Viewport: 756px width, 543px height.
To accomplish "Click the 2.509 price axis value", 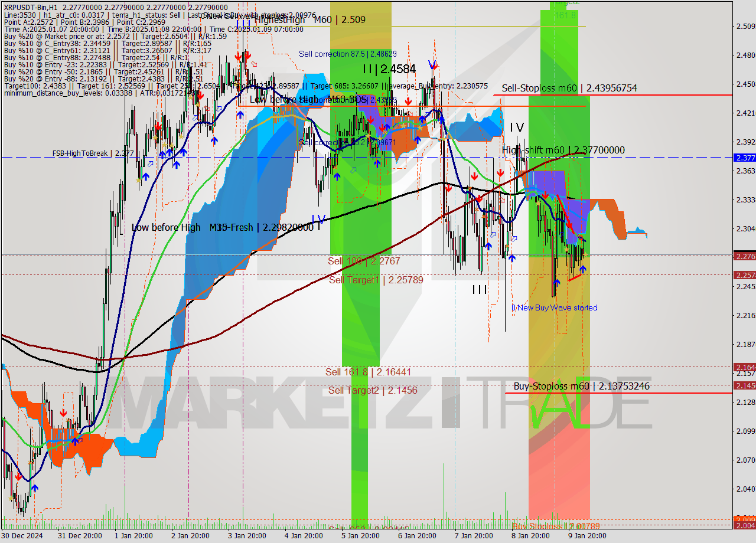I will pyautogui.click(x=745, y=27).
